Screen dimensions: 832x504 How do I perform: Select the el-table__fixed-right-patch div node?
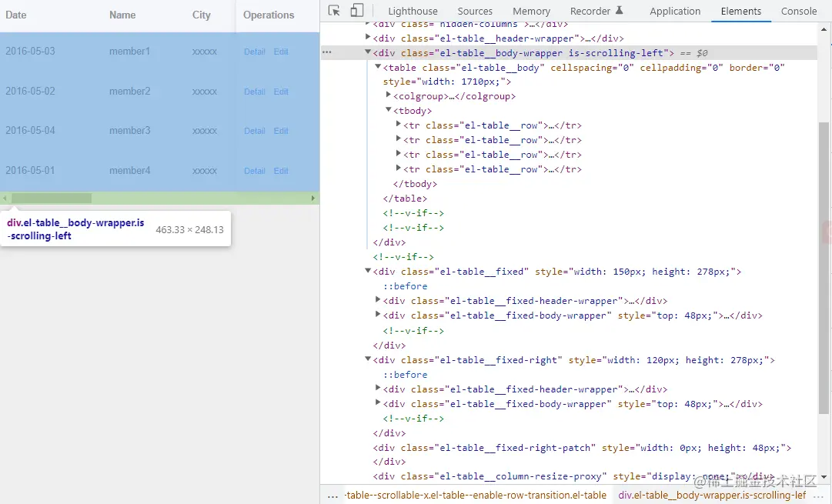[582, 448]
